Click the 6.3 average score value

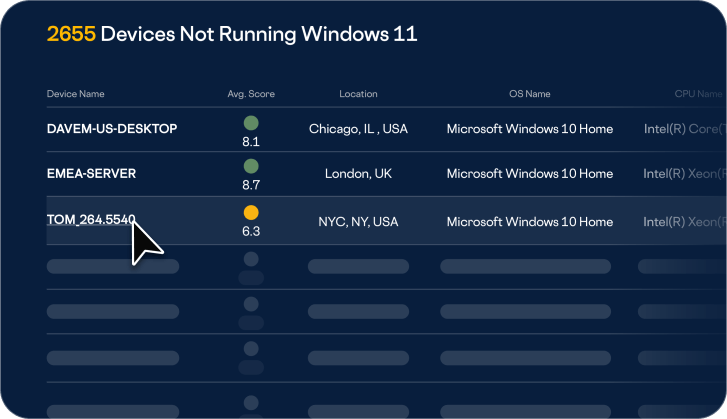click(x=251, y=231)
